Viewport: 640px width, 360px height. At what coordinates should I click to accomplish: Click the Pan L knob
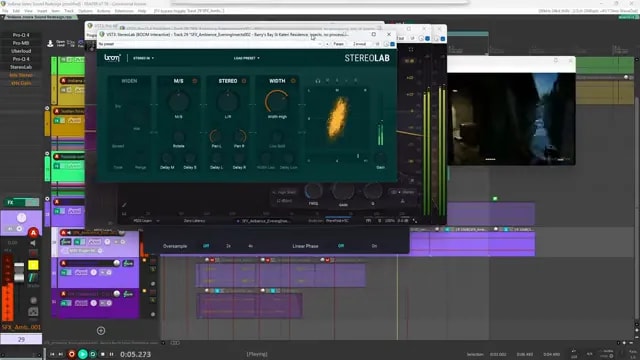pos(216,136)
